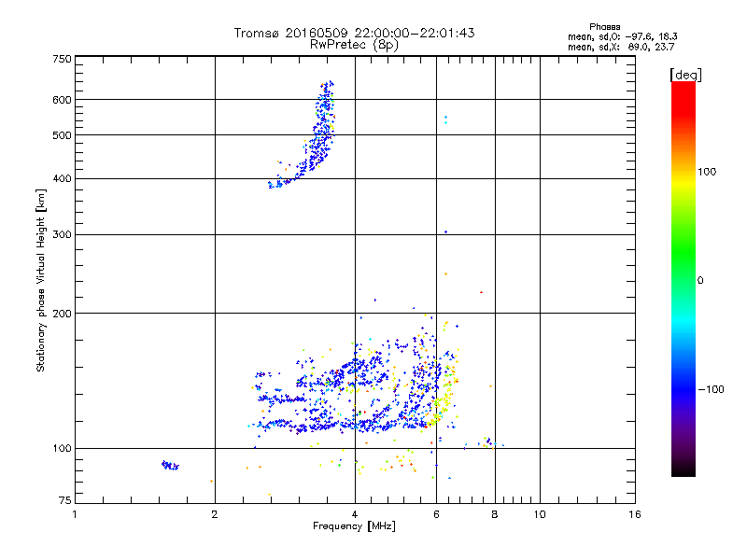Click the y-axis tick label '750'

pyautogui.click(x=62, y=59)
